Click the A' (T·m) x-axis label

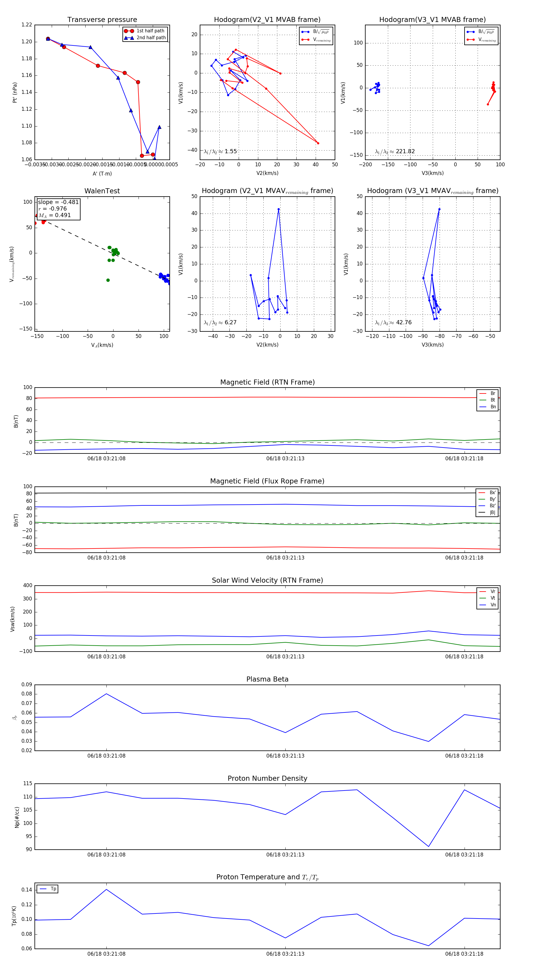[x=102, y=173]
